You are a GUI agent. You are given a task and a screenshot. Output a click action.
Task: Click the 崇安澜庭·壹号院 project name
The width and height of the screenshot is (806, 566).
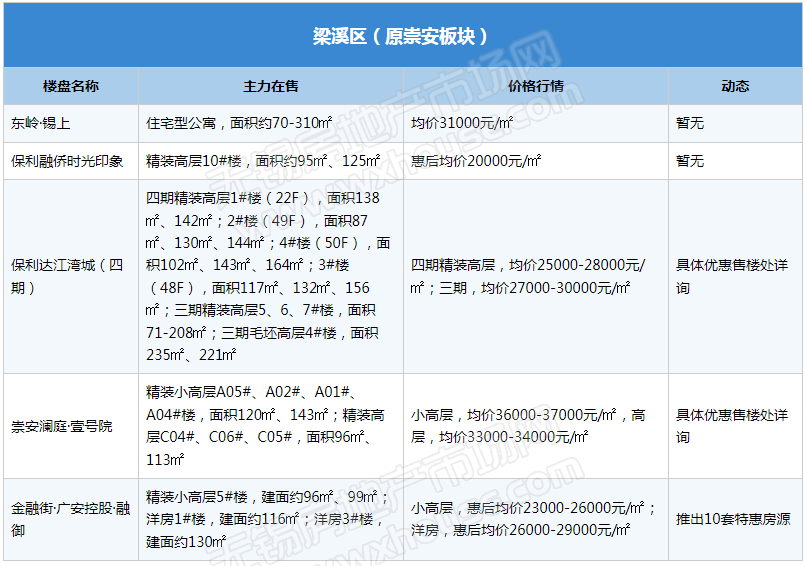[62, 426]
